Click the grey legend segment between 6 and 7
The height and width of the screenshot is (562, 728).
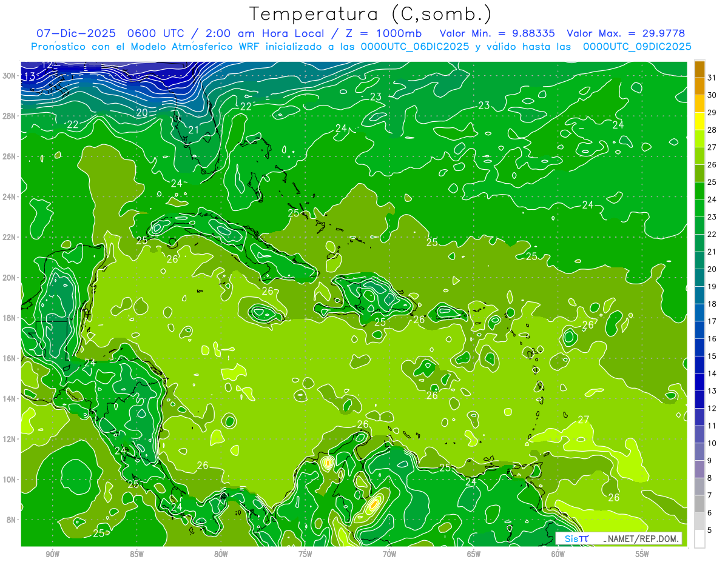point(699,504)
